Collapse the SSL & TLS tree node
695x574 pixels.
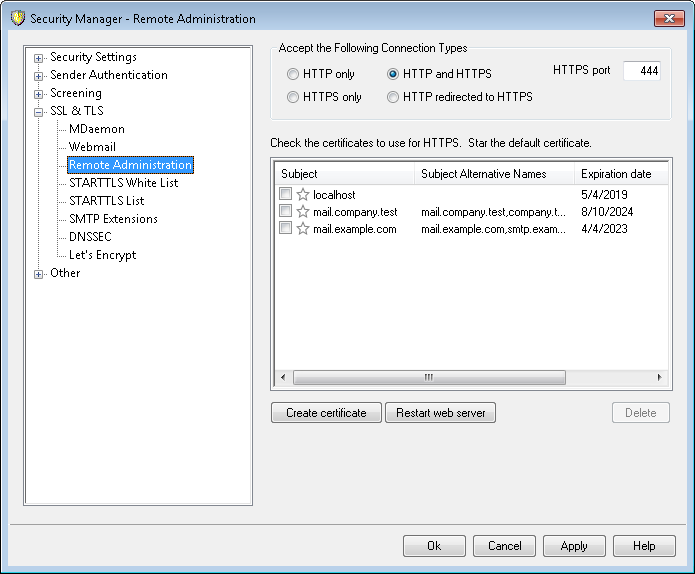pos(39,112)
